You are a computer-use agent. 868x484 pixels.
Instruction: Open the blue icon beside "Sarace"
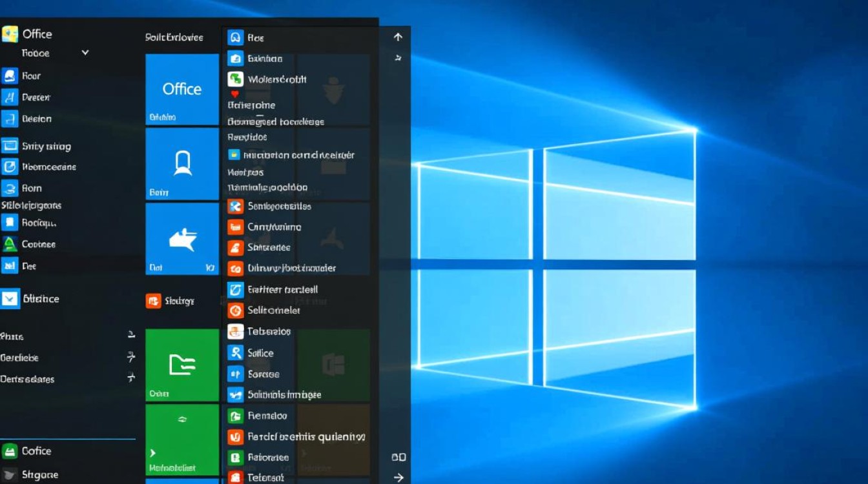235,374
